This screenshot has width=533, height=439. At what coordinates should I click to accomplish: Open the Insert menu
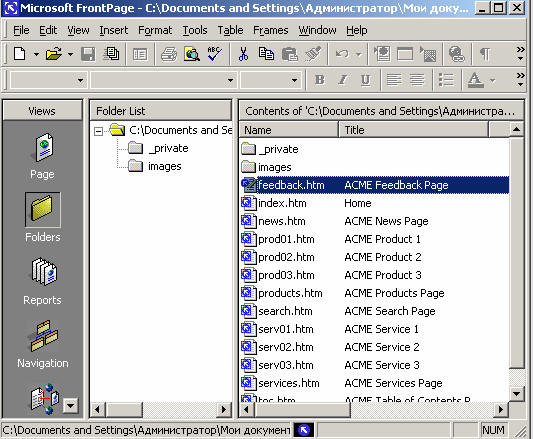pos(114,30)
